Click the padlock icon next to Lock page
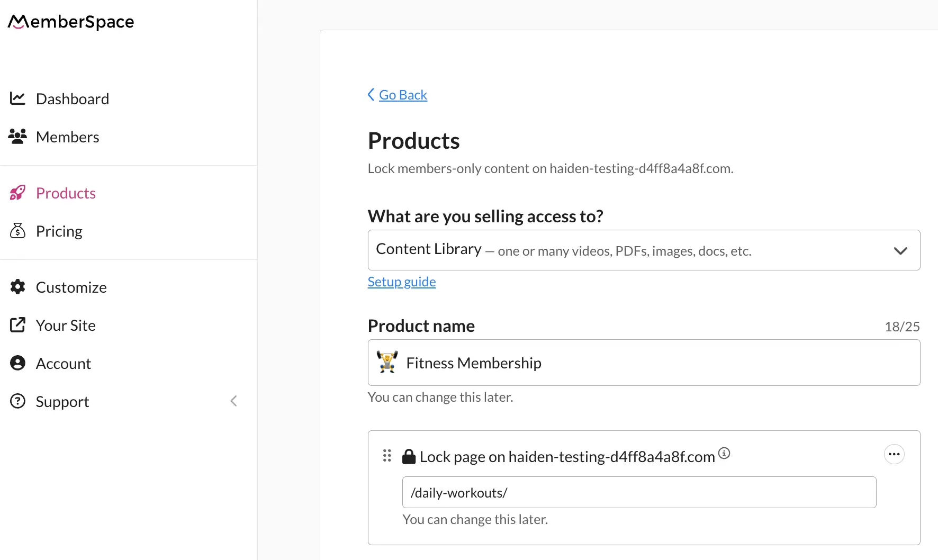 pyautogui.click(x=409, y=456)
